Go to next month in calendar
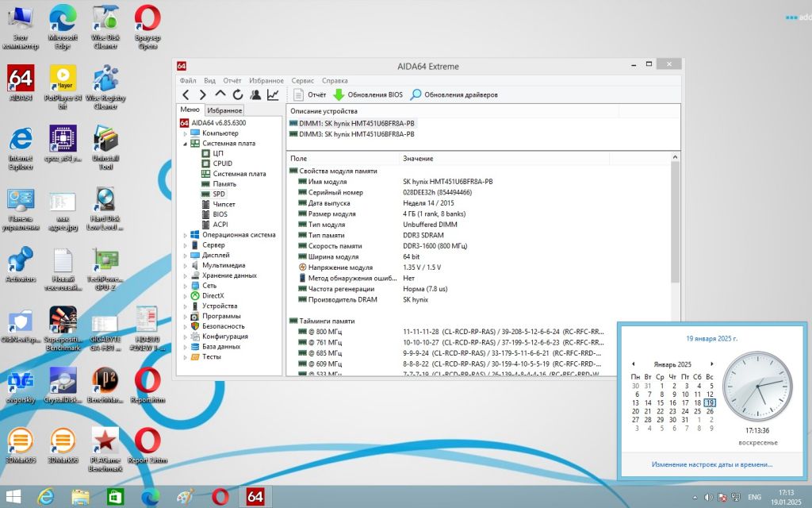This screenshot has height=508, width=812. coord(712,364)
